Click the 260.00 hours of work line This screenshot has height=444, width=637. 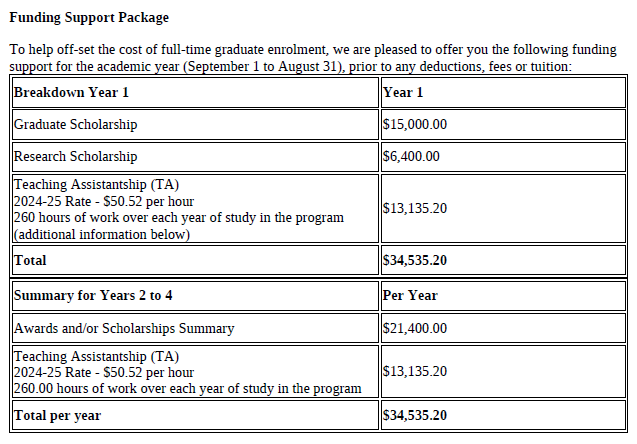(187, 388)
